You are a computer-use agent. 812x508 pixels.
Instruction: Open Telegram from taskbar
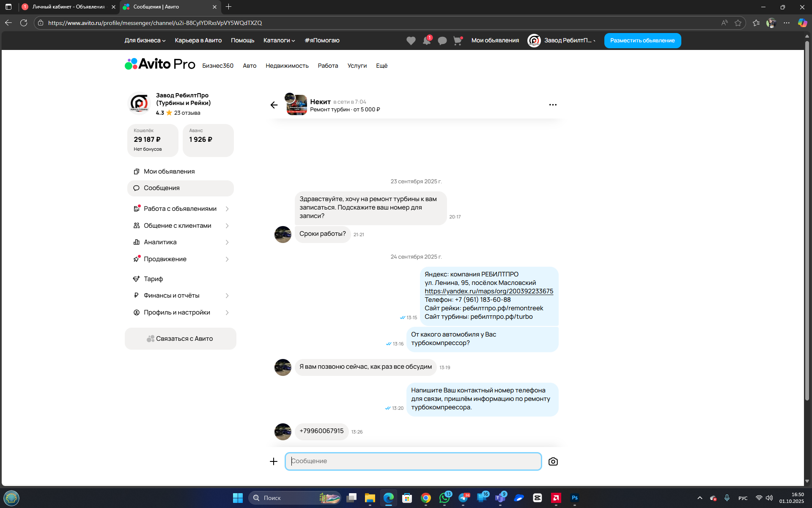pyautogui.click(x=464, y=498)
